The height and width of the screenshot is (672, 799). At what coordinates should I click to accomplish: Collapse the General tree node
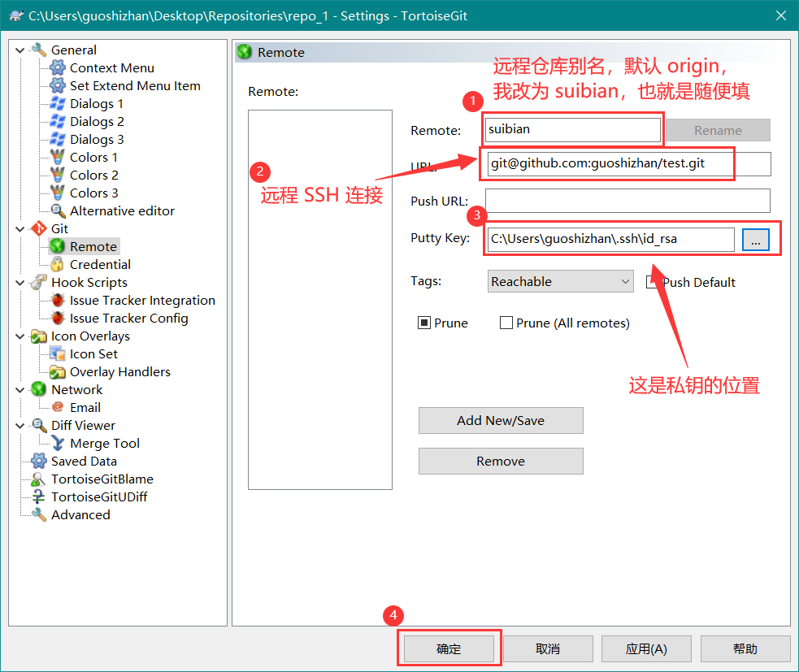pos(20,50)
